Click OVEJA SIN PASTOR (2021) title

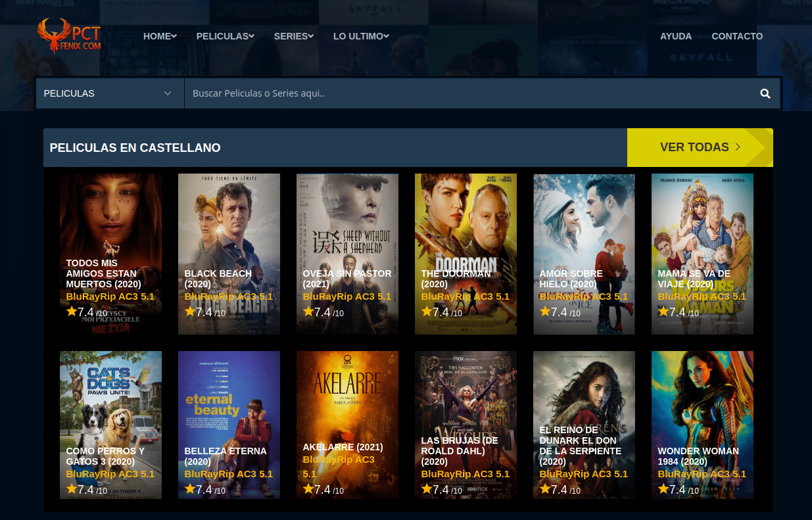347,279
